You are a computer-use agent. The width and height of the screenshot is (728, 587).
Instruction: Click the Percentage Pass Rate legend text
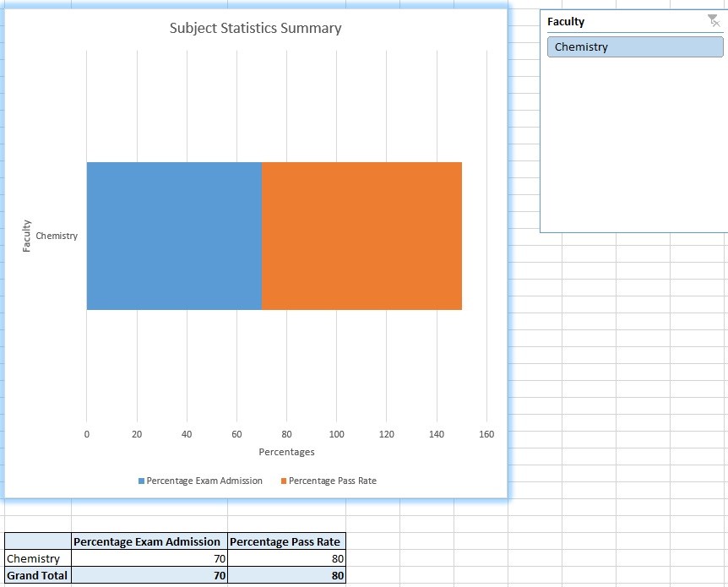[333, 481]
